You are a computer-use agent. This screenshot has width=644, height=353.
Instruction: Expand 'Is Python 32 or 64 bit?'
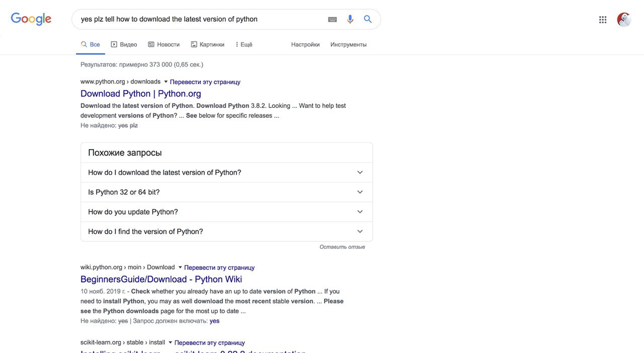tap(226, 192)
